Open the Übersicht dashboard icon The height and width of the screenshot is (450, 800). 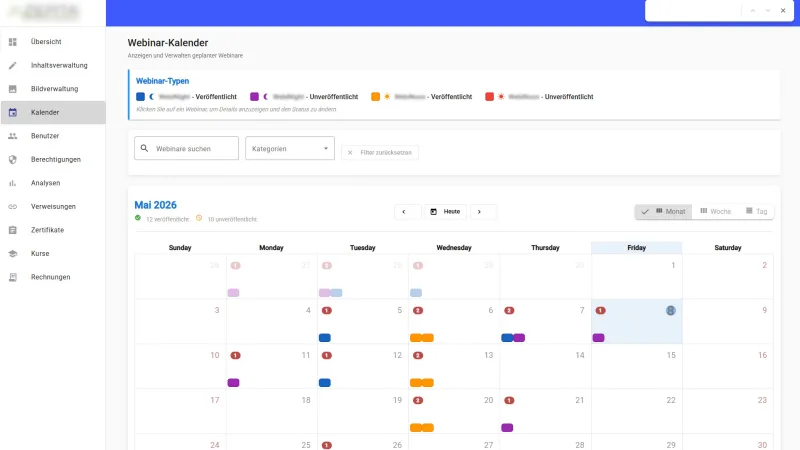(13, 42)
